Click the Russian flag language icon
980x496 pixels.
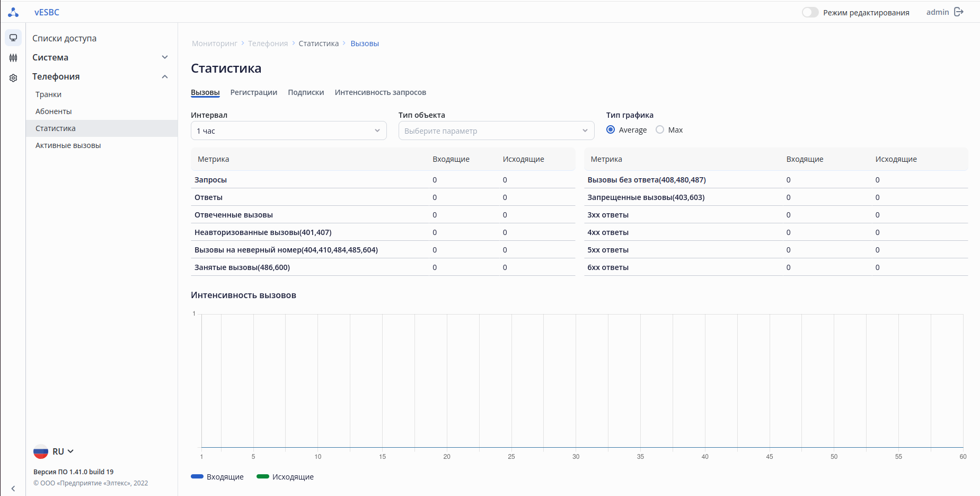[41, 451]
